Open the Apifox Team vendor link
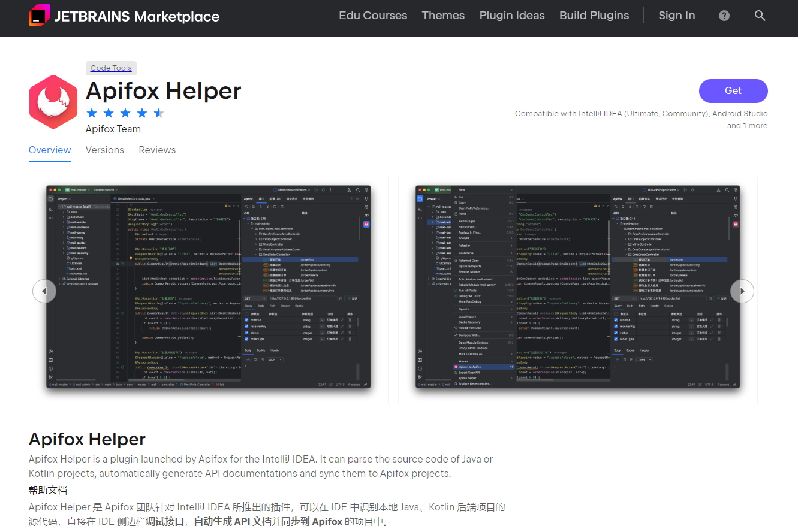The width and height of the screenshot is (798, 532). click(113, 129)
